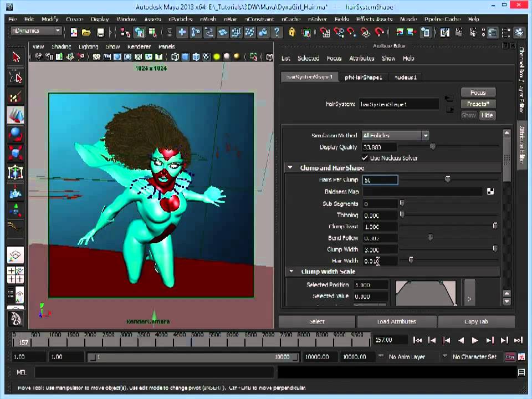
Task: Activate the Paint Selection tool
Action: (x=16, y=96)
